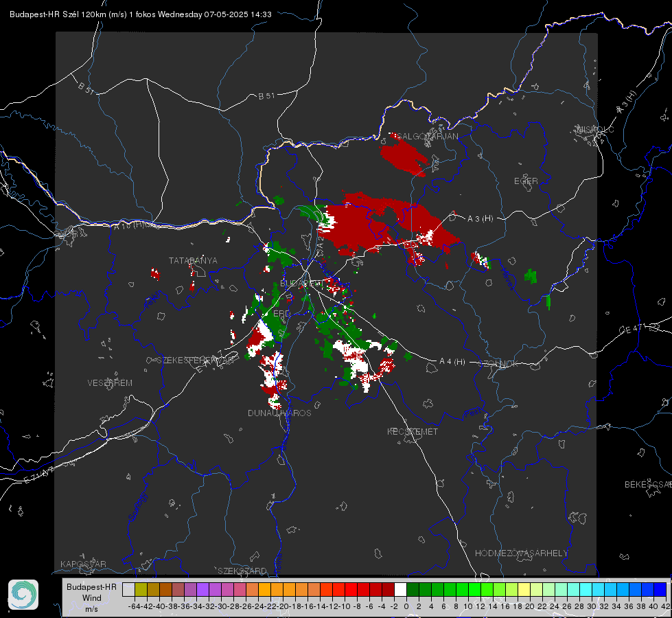Click the Heves county label

(x=507, y=279)
